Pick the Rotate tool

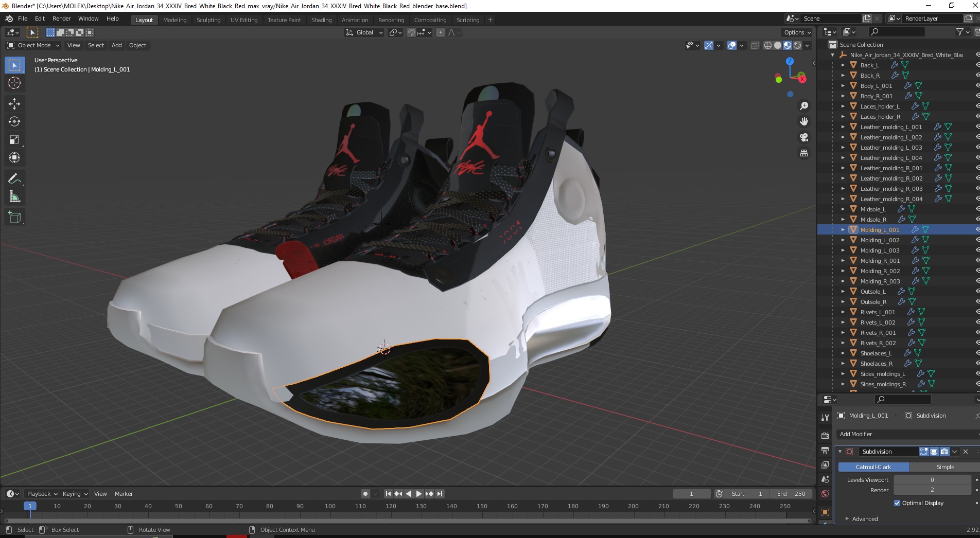(14, 121)
